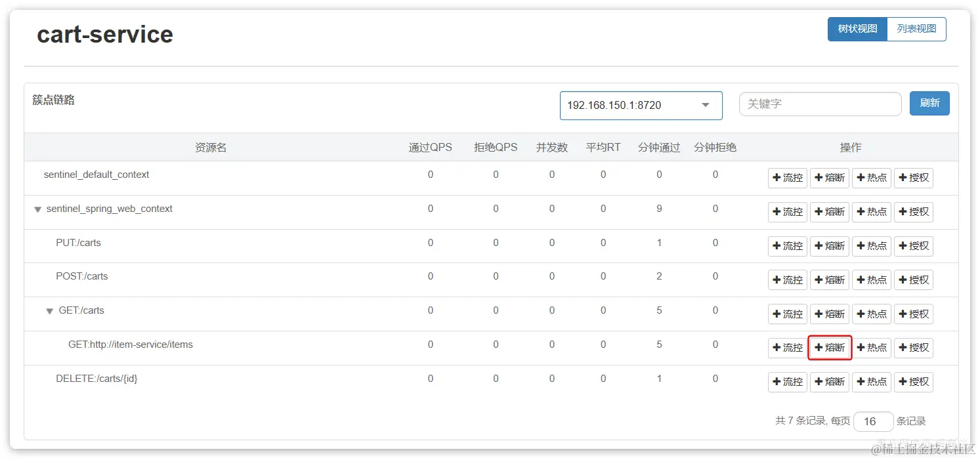Click the 共 7 条记录 pagination text

(x=801, y=421)
